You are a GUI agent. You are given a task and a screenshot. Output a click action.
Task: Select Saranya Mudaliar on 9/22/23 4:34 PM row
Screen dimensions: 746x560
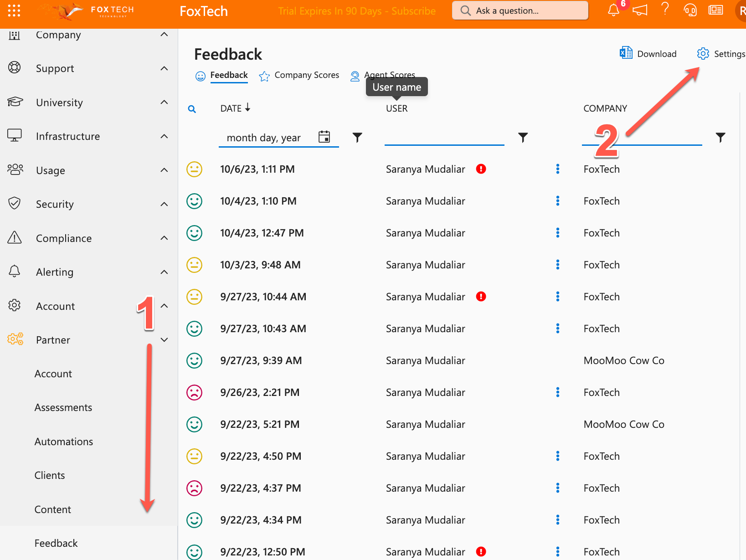click(x=425, y=520)
